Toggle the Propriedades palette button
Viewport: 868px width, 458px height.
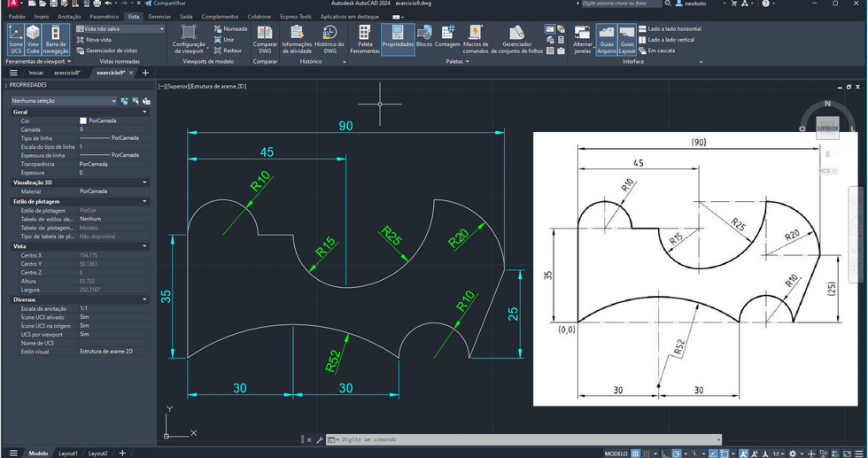pyautogui.click(x=398, y=41)
